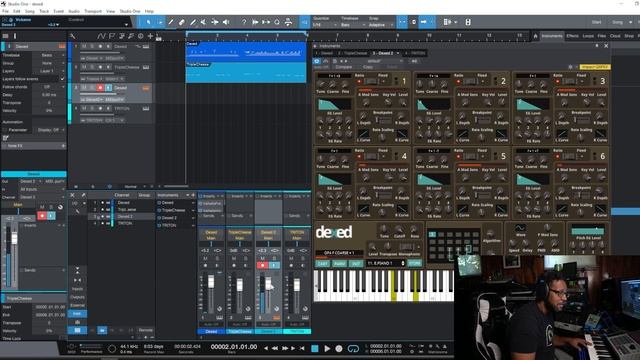
Task: Expand the Dexed instrument arrow in Instruments list
Action: (193, 203)
